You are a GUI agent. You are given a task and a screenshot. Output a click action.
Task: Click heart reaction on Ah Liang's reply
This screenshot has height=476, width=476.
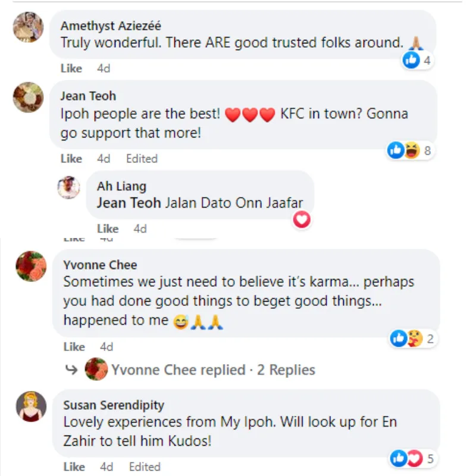click(x=302, y=220)
